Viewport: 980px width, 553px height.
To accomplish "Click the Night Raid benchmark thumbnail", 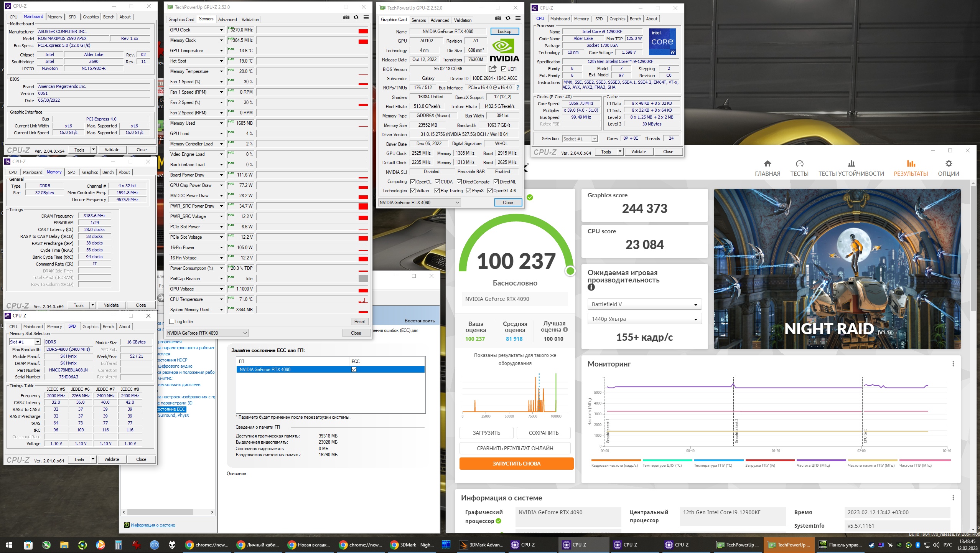I will tap(837, 269).
